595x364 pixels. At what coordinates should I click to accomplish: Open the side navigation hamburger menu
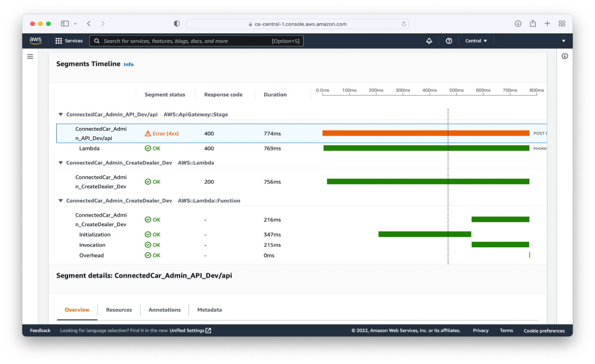(x=30, y=56)
